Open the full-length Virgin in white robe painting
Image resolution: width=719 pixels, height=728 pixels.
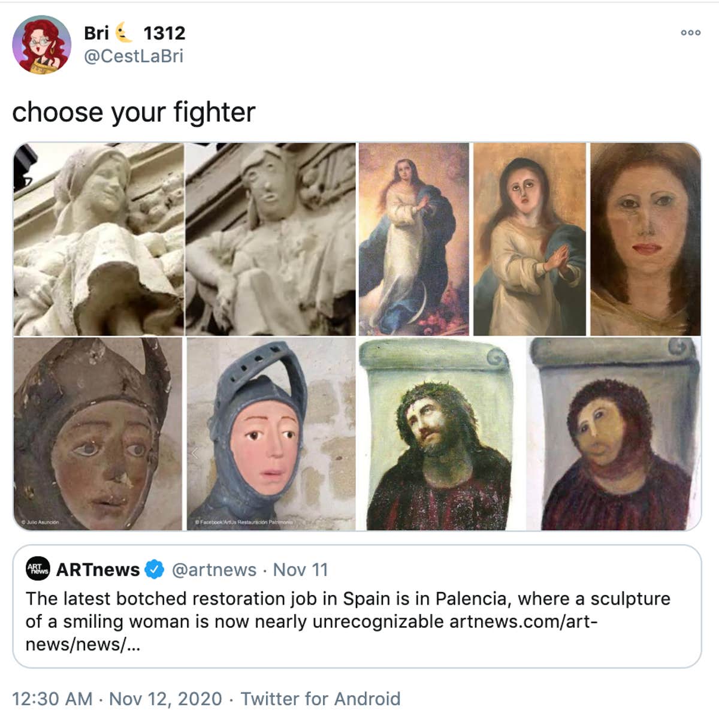coord(414,239)
